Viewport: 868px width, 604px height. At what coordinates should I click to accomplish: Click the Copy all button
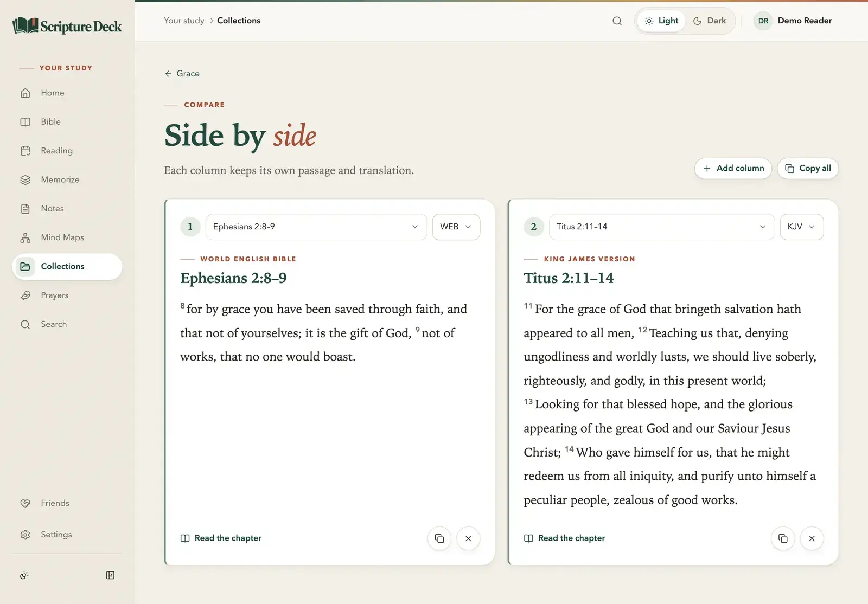808,169
